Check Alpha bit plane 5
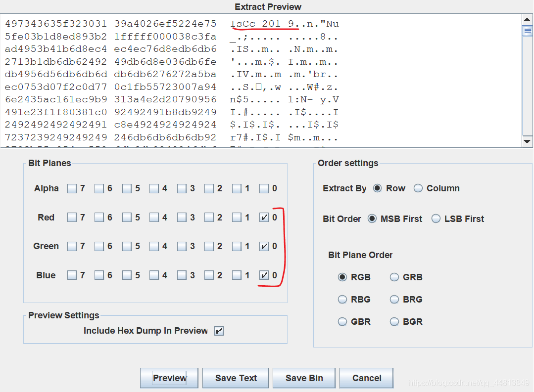Screen dimensions: 534x392 pos(127,188)
